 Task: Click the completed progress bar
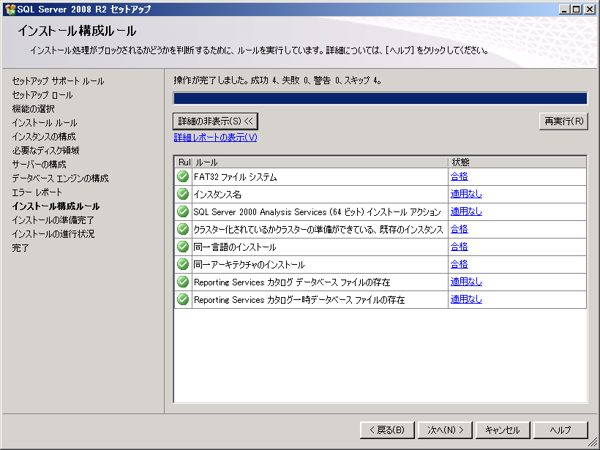point(380,98)
